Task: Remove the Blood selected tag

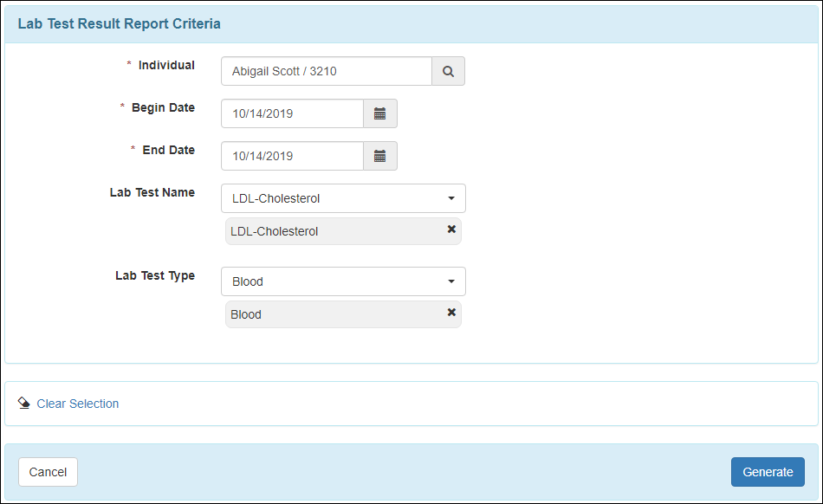Action: pyautogui.click(x=451, y=313)
